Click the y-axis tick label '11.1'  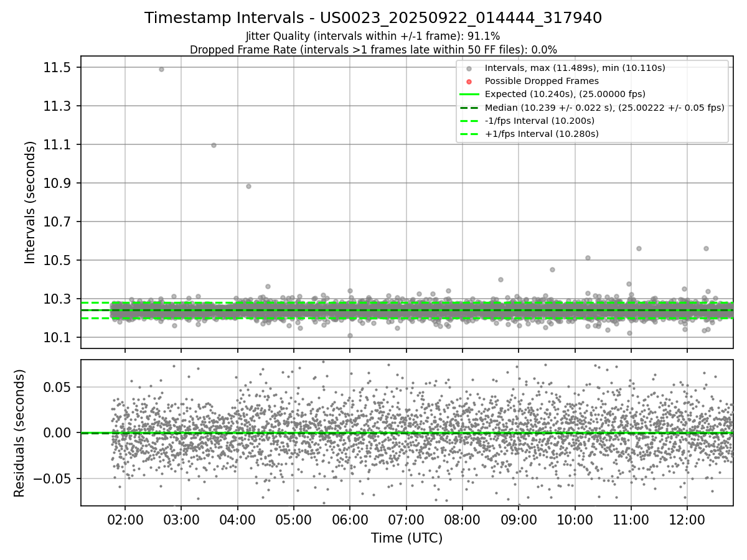click(57, 144)
